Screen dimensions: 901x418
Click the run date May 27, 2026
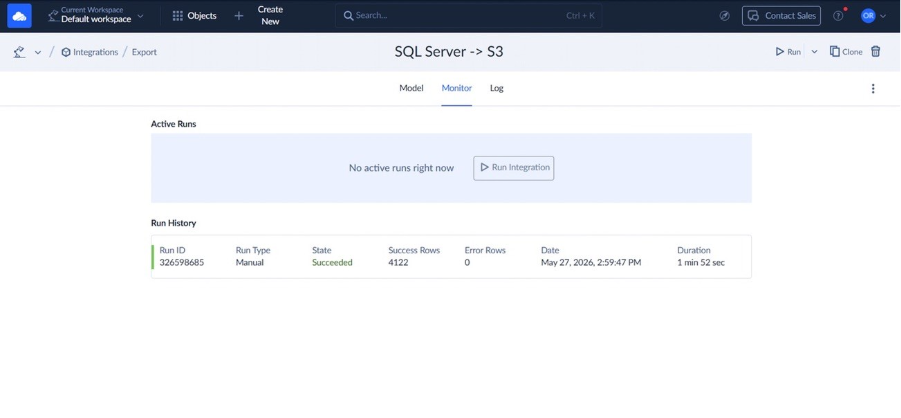591,263
